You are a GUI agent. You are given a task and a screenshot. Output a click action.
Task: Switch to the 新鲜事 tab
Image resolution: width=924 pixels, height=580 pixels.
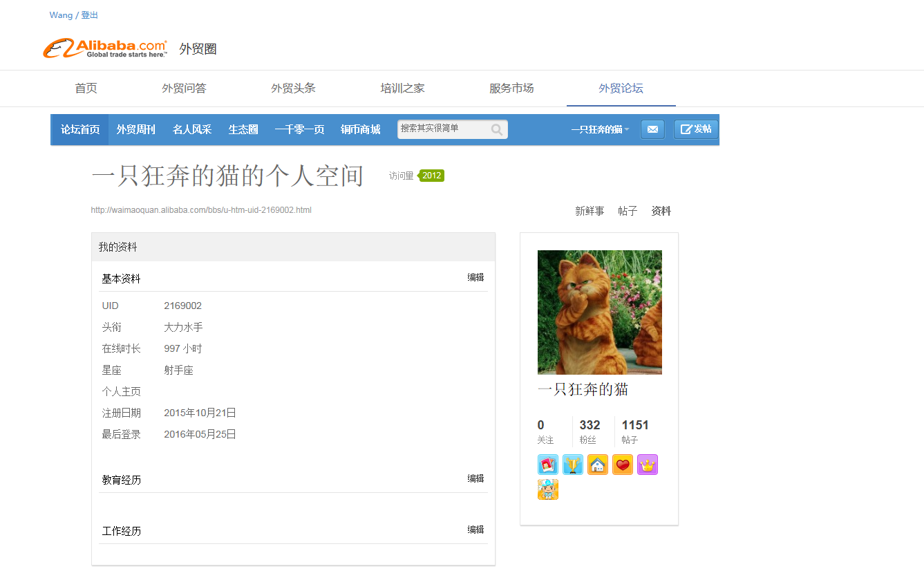[590, 212]
